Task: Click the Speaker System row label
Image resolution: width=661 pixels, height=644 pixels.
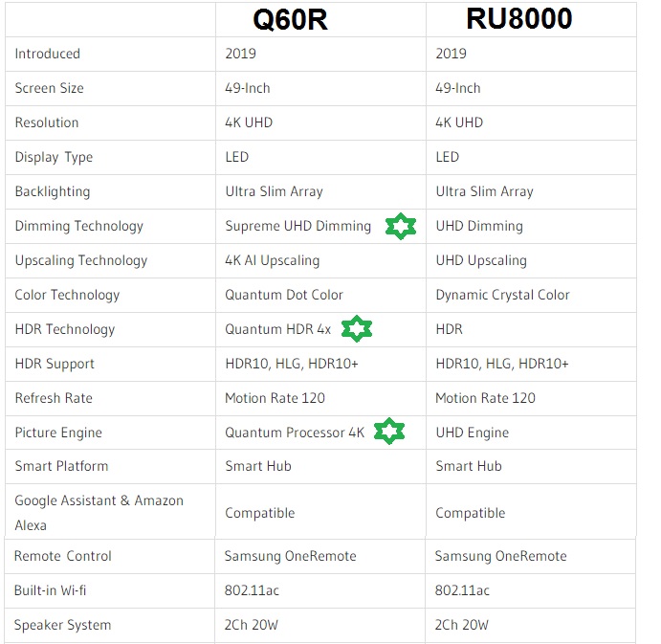Action: click(x=63, y=625)
